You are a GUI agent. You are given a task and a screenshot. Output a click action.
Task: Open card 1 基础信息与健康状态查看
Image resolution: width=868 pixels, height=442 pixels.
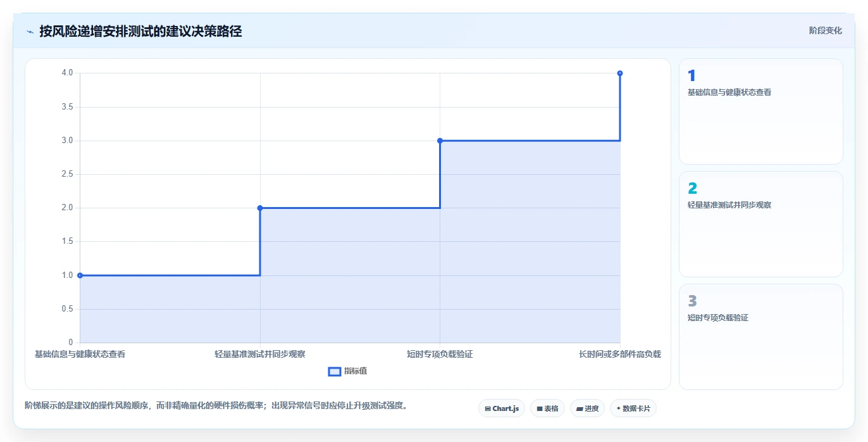click(x=761, y=111)
